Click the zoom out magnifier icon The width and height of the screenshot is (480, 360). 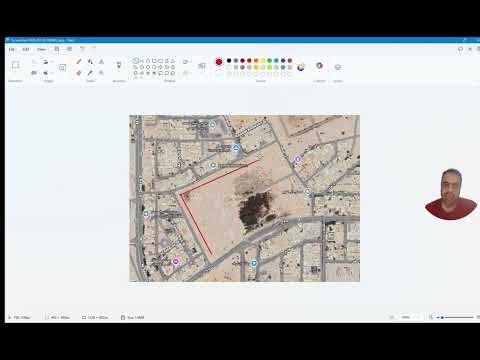point(431,317)
